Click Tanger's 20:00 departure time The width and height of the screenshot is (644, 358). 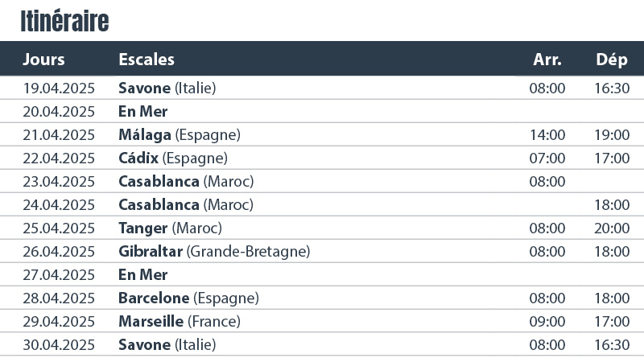[x=612, y=228]
